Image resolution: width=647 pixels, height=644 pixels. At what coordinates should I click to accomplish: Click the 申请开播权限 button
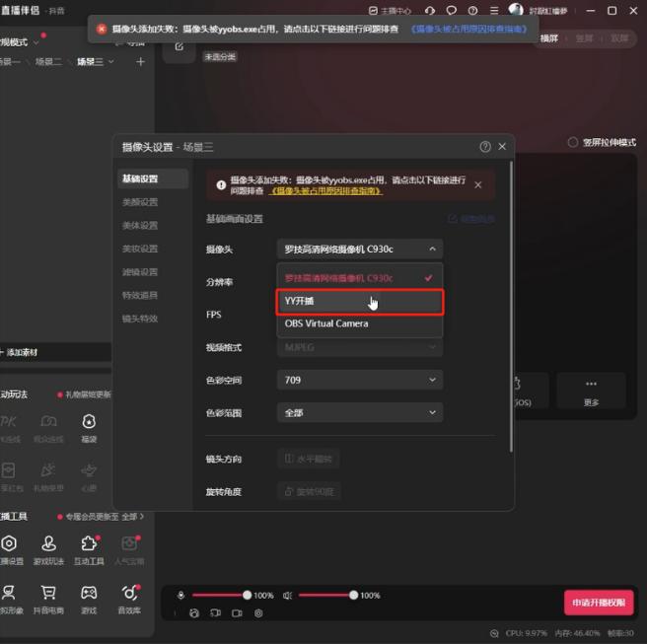[x=599, y=602]
